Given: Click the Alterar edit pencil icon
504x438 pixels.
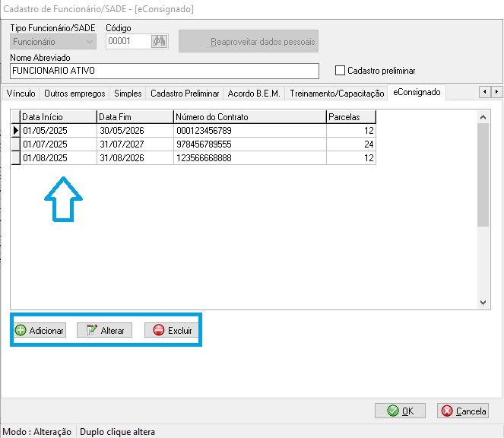Looking at the screenshot, I should [92, 331].
